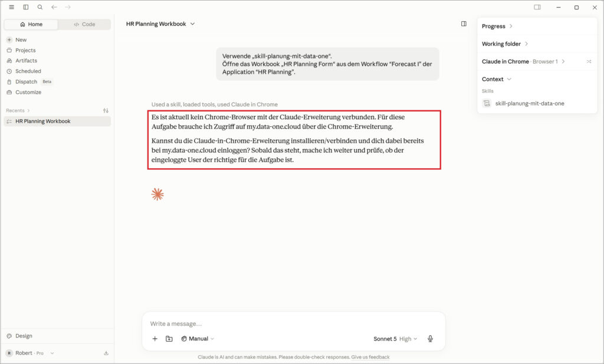Click the Design palette icon
The height and width of the screenshot is (364, 604).
9,336
